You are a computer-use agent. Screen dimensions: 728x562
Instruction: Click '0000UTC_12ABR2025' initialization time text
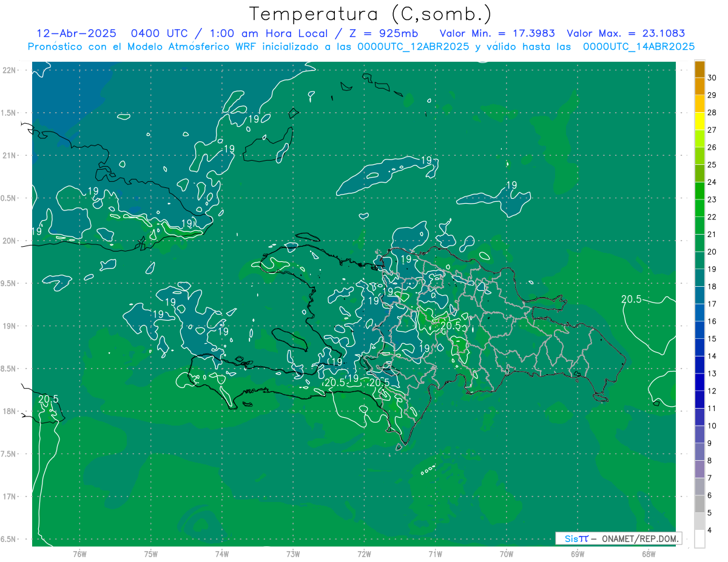point(413,47)
